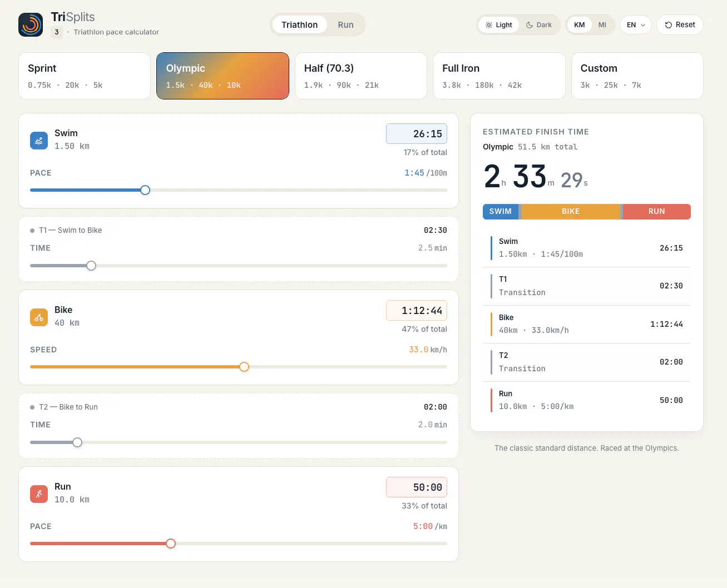Click the '33.0 km/h' bike speed value

(x=428, y=350)
